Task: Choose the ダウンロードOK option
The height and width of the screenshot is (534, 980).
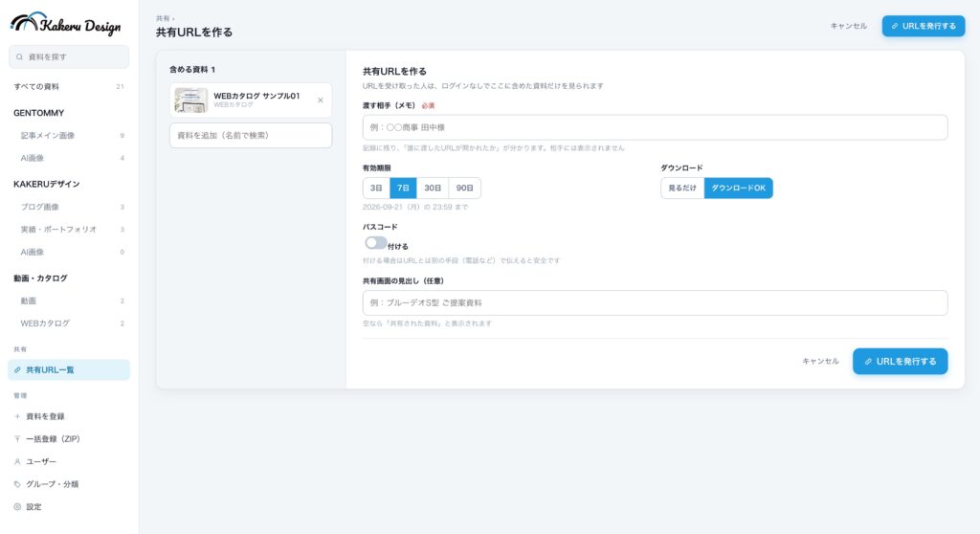Action: tap(738, 188)
